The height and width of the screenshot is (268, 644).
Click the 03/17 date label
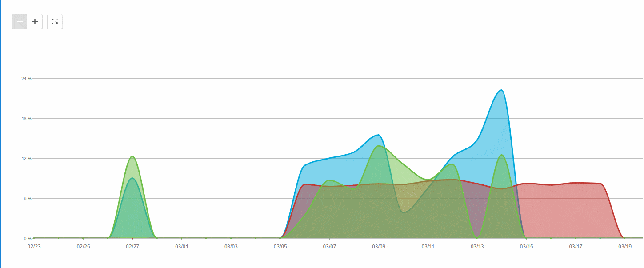576,246
